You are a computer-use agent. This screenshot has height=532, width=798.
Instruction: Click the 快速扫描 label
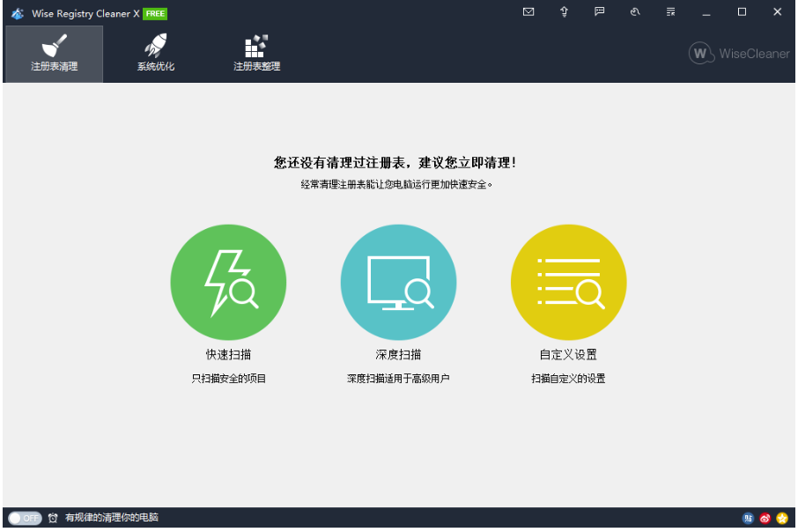point(228,354)
